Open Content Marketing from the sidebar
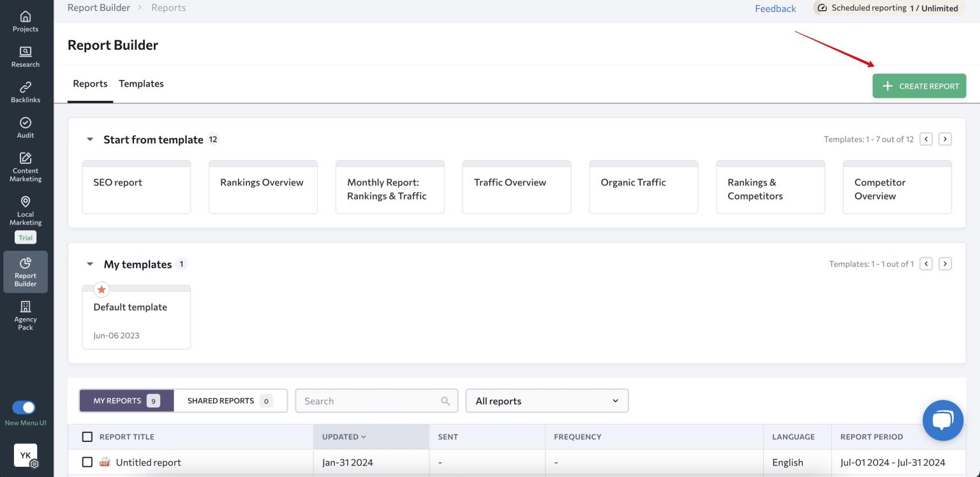The width and height of the screenshot is (980, 477). [25, 165]
